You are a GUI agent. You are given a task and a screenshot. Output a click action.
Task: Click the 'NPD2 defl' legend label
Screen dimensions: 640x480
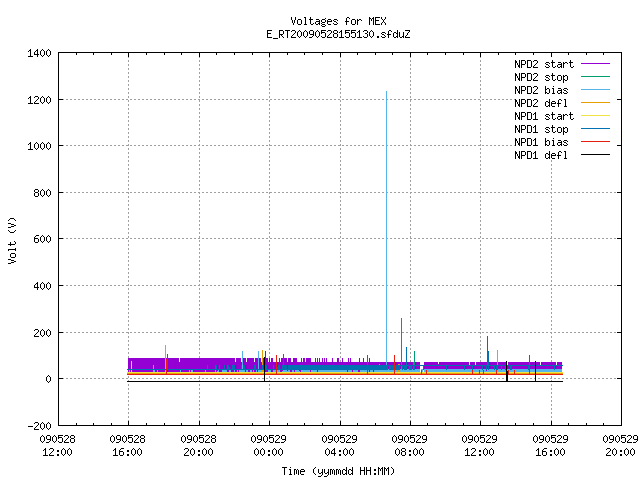click(x=541, y=103)
